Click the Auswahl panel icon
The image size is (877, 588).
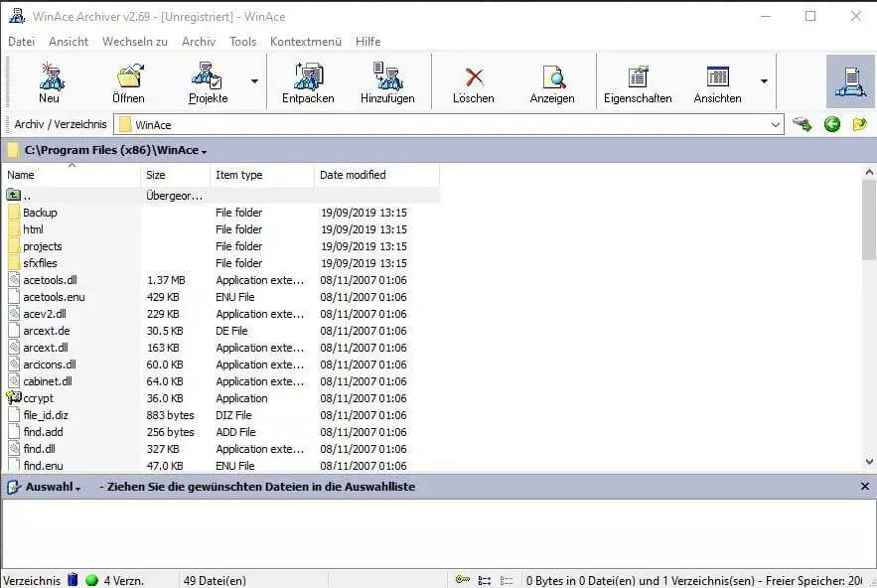tap(14, 487)
